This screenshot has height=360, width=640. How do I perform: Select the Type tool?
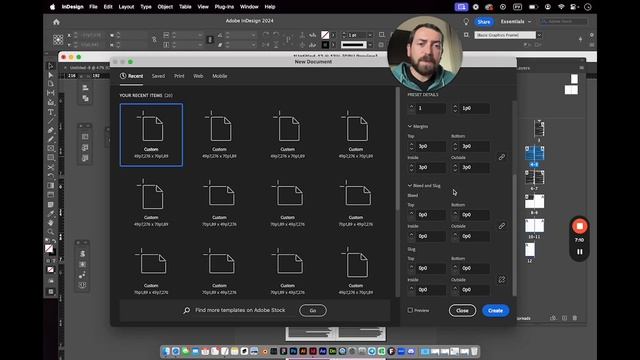51,112
